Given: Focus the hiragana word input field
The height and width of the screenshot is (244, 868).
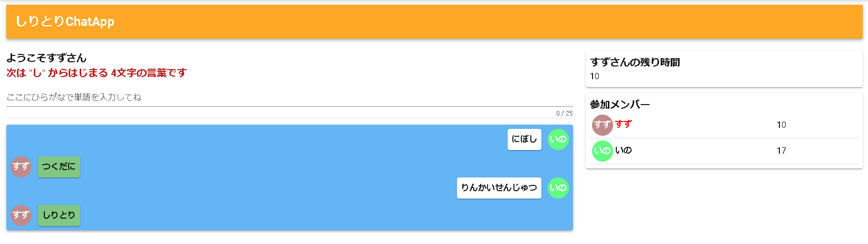Looking at the screenshot, I should tap(289, 98).
